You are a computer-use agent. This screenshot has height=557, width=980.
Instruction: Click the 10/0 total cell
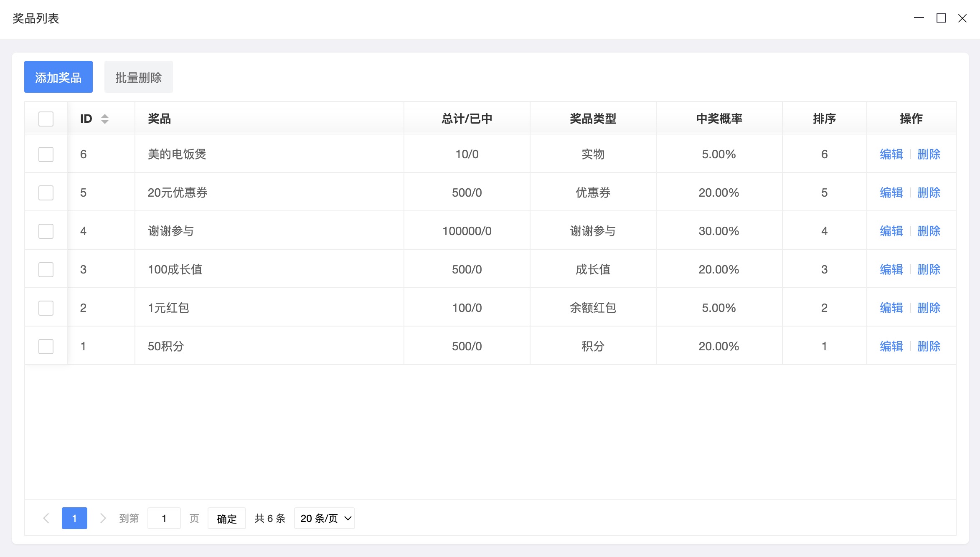click(467, 154)
